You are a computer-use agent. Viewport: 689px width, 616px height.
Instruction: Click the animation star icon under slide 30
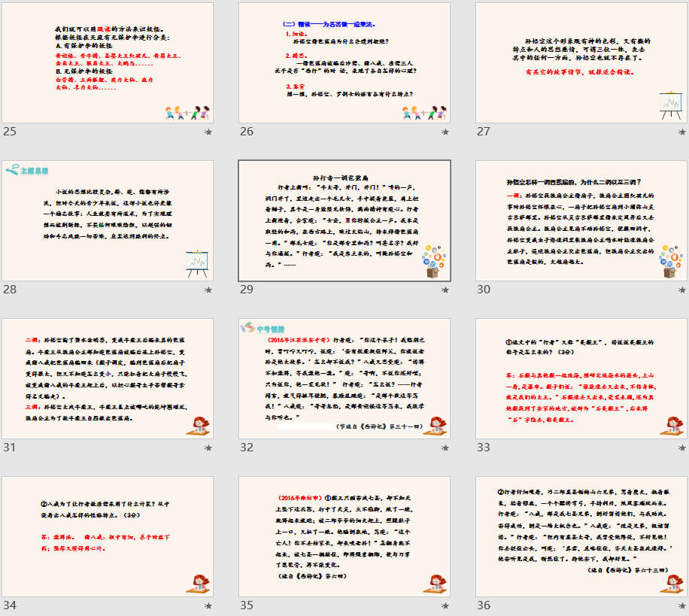(x=682, y=290)
